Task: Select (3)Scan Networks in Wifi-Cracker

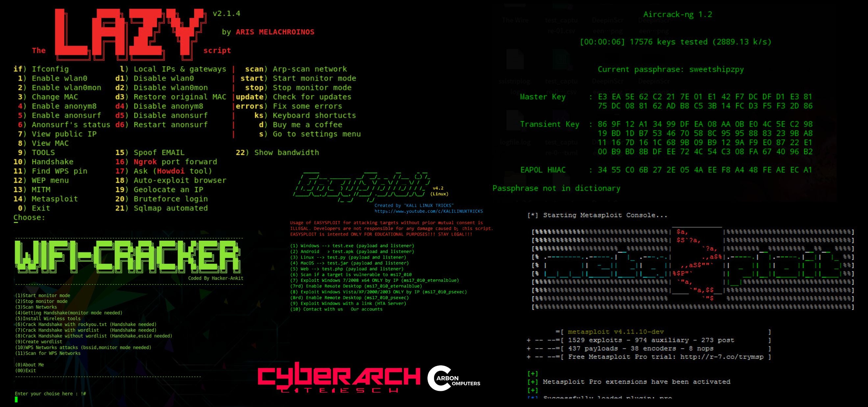Action: (x=36, y=307)
